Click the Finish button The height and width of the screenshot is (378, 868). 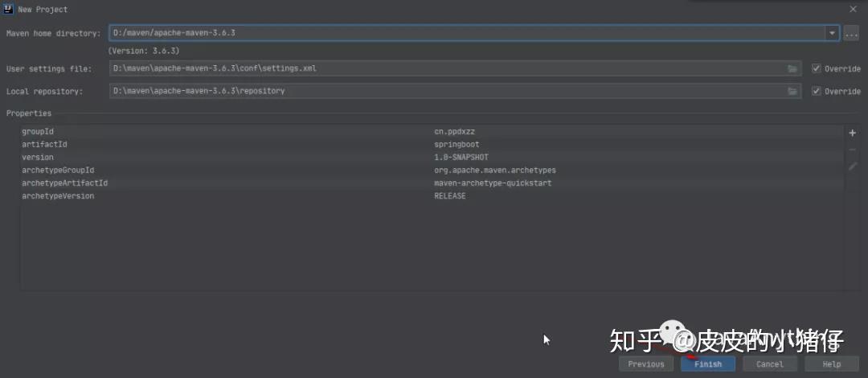(707, 364)
